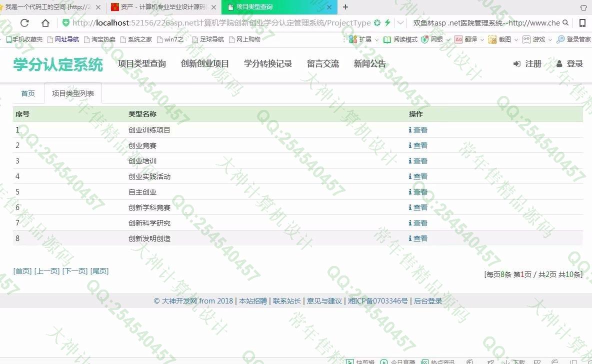Open 后台登录 admin login link
This screenshot has width=592, height=364.
(428, 301)
